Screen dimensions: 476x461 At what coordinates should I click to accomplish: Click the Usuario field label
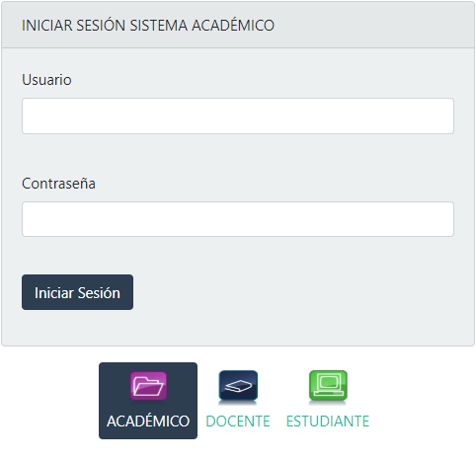(x=46, y=80)
